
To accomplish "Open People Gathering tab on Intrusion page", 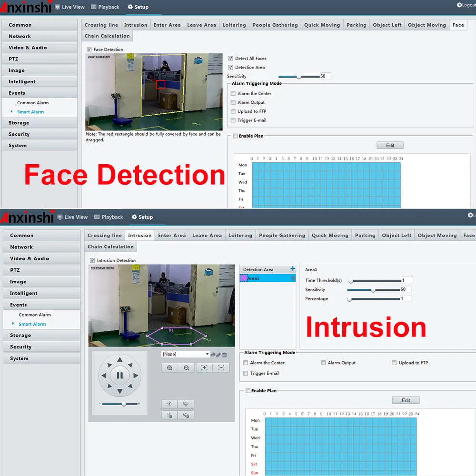I will pos(282,235).
